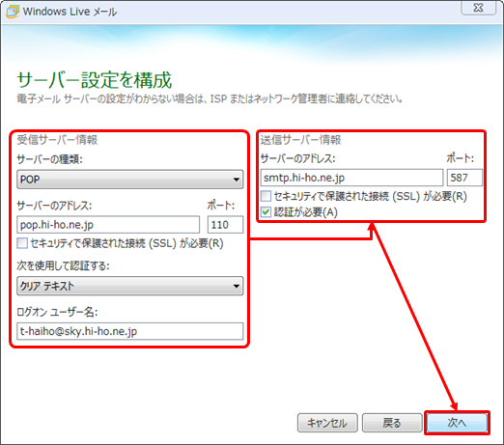Click the arrow on クリア テキスト combo box
Image resolution: width=504 pixels, height=445 pixels.
(237, 286)
